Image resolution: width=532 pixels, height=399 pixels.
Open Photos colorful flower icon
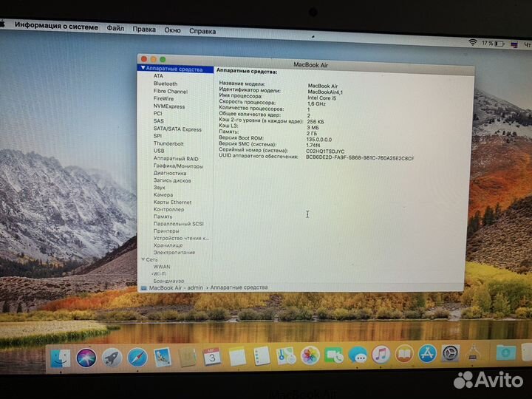coord(310,356)
